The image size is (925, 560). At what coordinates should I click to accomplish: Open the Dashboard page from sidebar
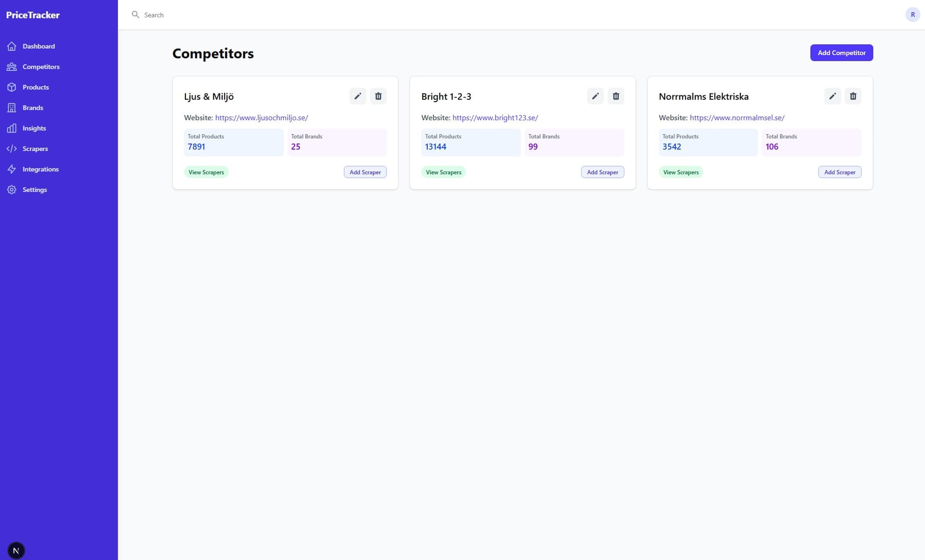(x=39, y=46)
